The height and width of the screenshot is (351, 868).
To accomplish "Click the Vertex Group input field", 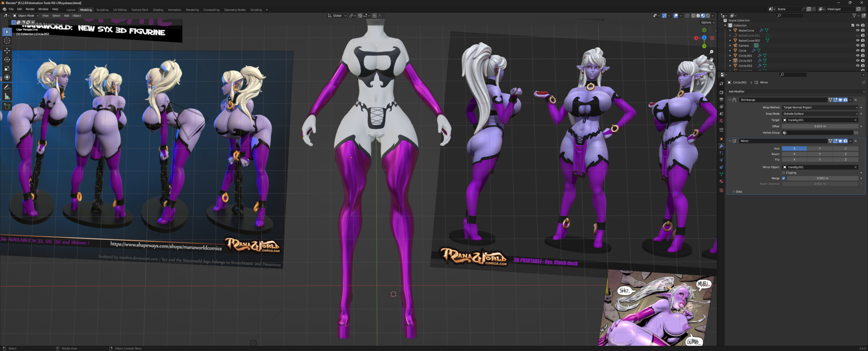I will 817,133.
